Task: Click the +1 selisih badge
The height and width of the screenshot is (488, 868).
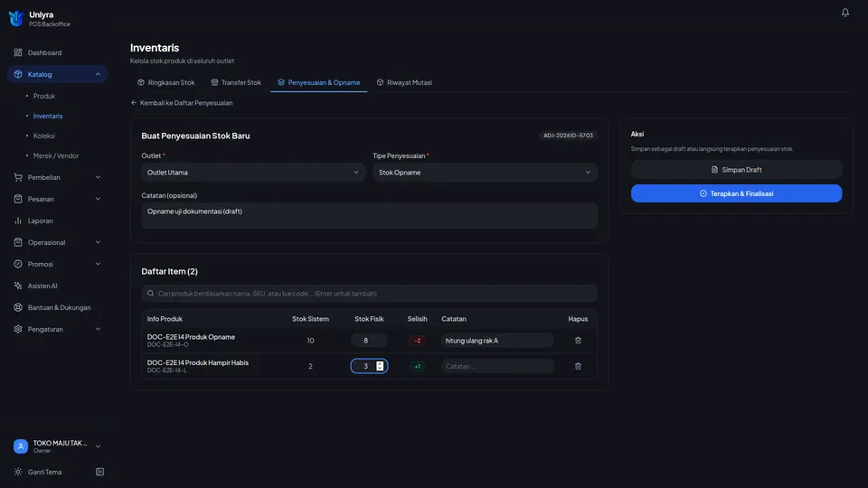Action: (x=418, y=366)
